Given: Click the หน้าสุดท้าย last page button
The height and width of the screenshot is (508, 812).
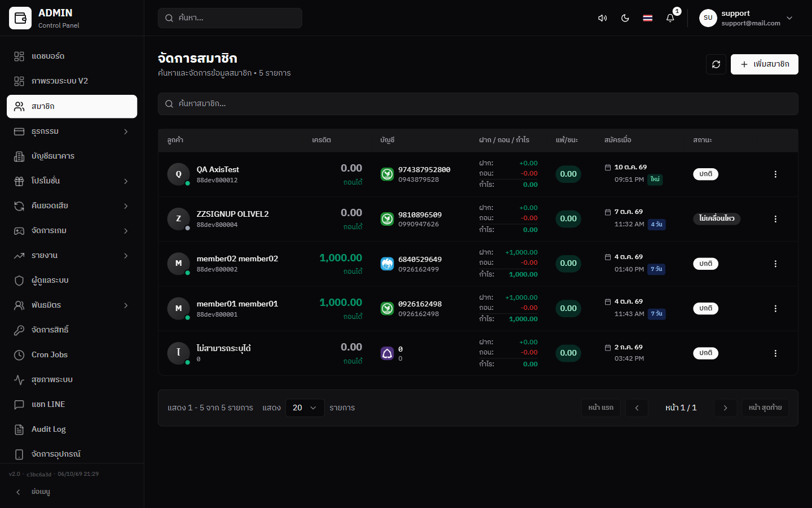Looking at the screenshot, I should [765, 408].
